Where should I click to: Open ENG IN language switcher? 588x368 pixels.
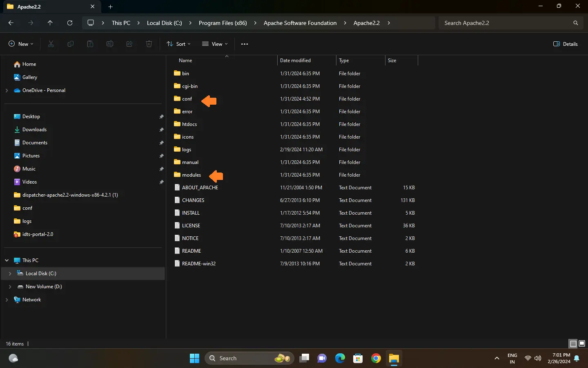[512, 358]
